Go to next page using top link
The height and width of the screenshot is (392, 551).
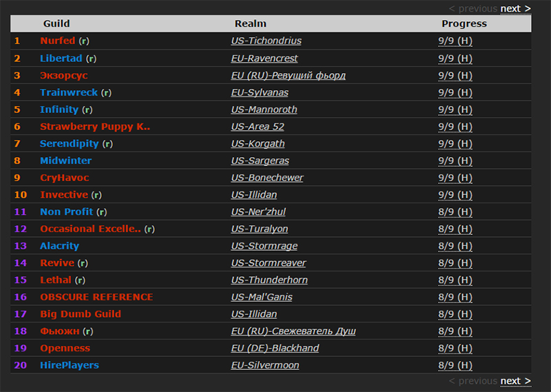pyautogui.click(x=515, y=9)
